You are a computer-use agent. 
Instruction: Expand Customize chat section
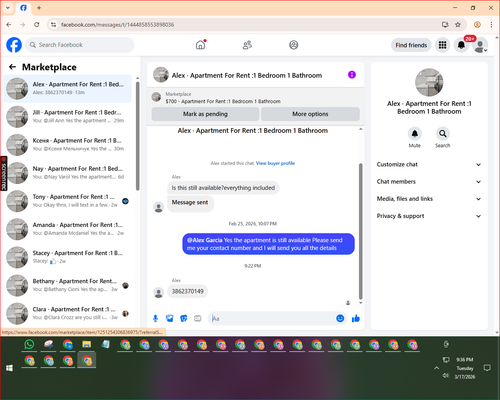point(429,164)
